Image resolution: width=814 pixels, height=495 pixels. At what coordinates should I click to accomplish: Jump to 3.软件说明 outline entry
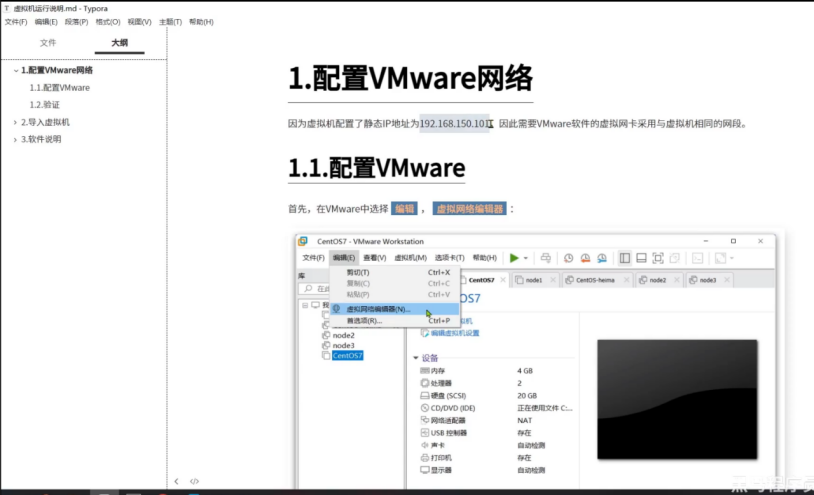[41, 139]
